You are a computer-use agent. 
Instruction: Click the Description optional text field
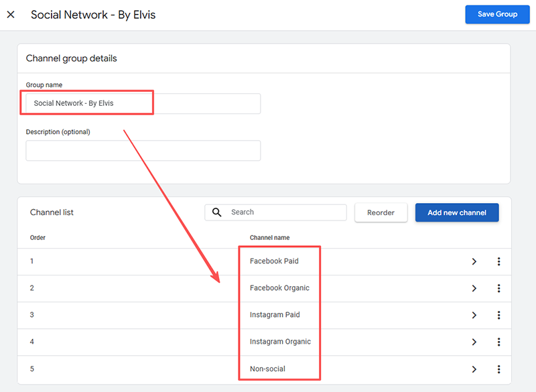tap(143, 151)
